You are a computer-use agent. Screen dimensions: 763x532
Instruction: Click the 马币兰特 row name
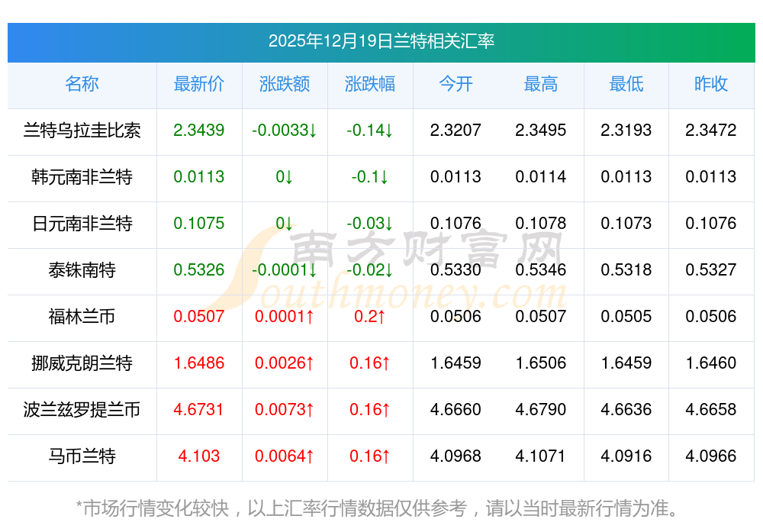coord(82,456)
